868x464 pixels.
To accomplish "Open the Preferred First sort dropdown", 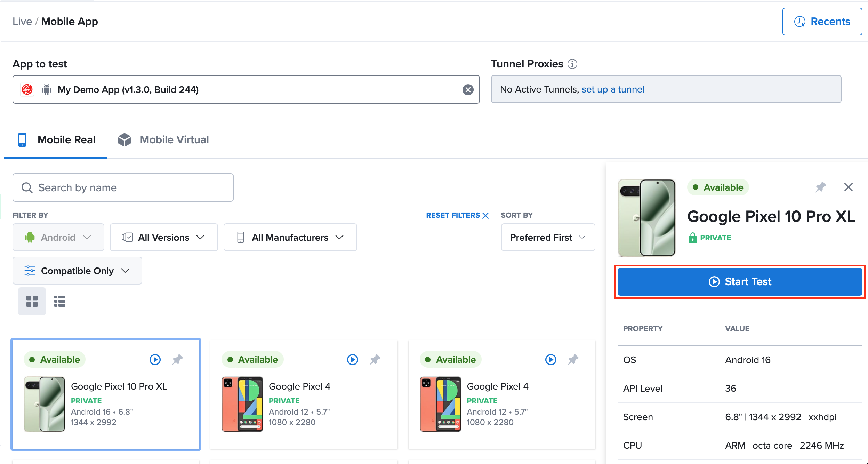I will point(548,237).
